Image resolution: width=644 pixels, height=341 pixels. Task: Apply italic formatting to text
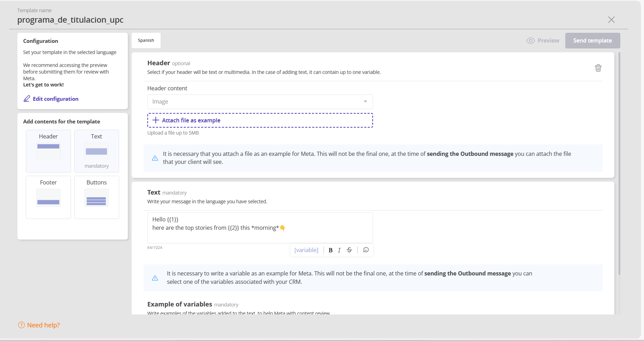pos(339,250)
